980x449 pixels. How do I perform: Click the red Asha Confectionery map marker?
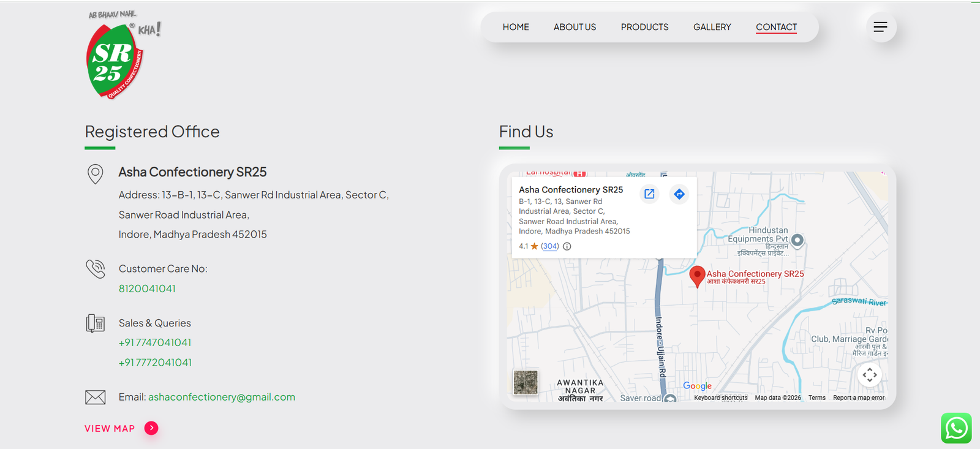pos(697,276)
